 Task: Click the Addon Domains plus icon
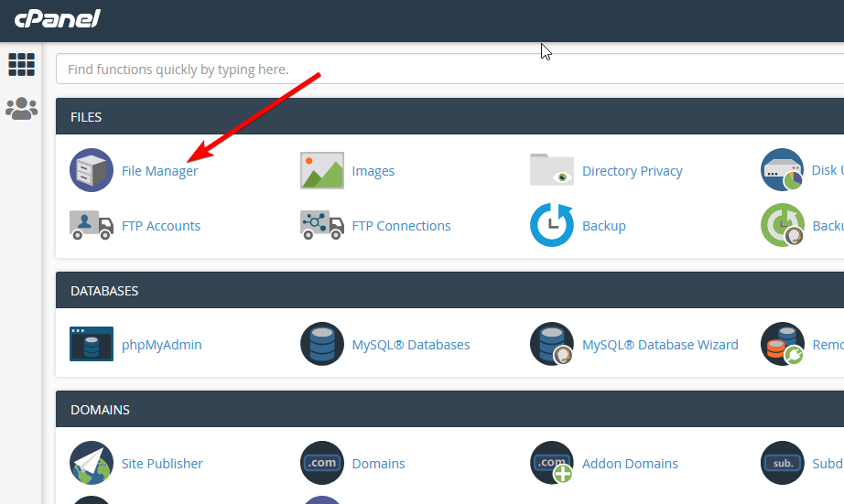click(552, 463)
